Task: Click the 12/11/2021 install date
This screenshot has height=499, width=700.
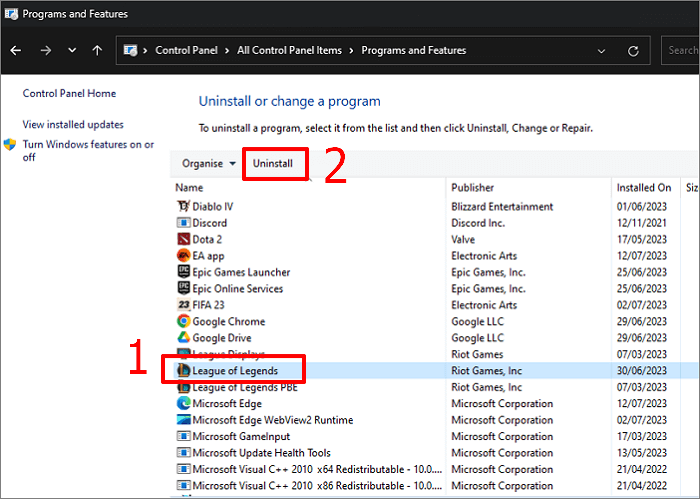Action: coord(642,223)
